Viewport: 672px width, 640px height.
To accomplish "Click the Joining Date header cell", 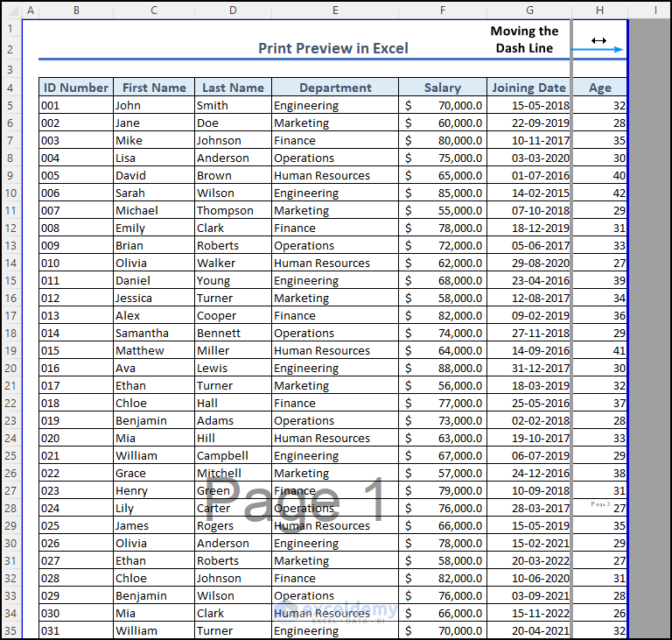I will tap(528, 88).
